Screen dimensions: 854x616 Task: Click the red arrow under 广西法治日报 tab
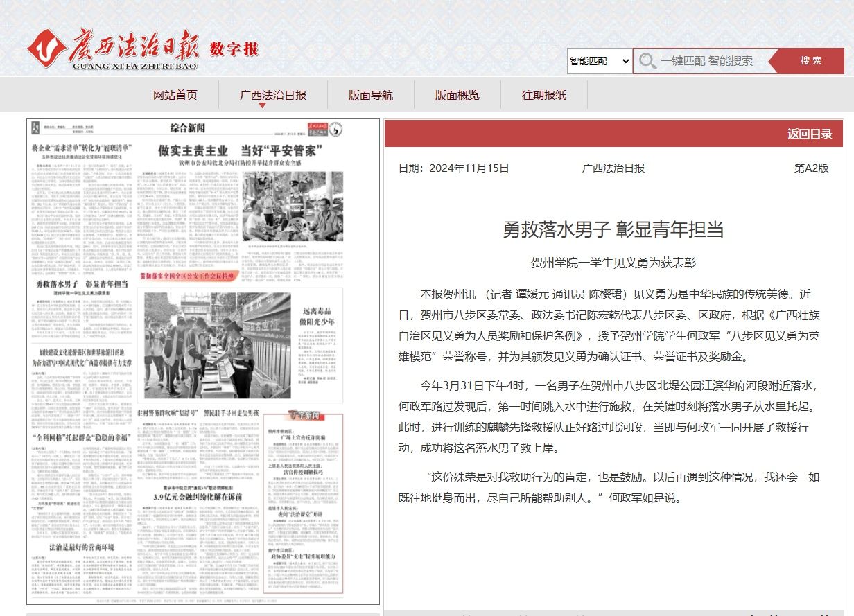click(263, 105)
